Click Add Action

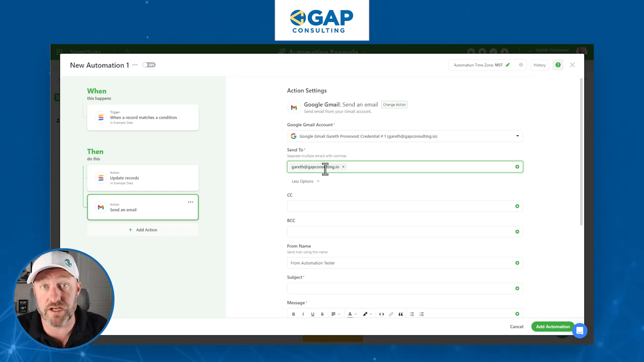pyautogui.click(x=143, y=230)
